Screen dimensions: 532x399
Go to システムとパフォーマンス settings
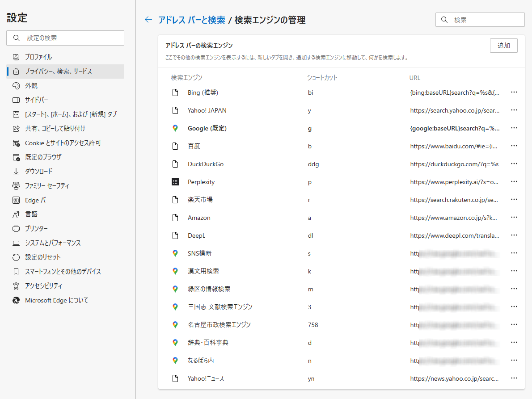tap(53, 243)
